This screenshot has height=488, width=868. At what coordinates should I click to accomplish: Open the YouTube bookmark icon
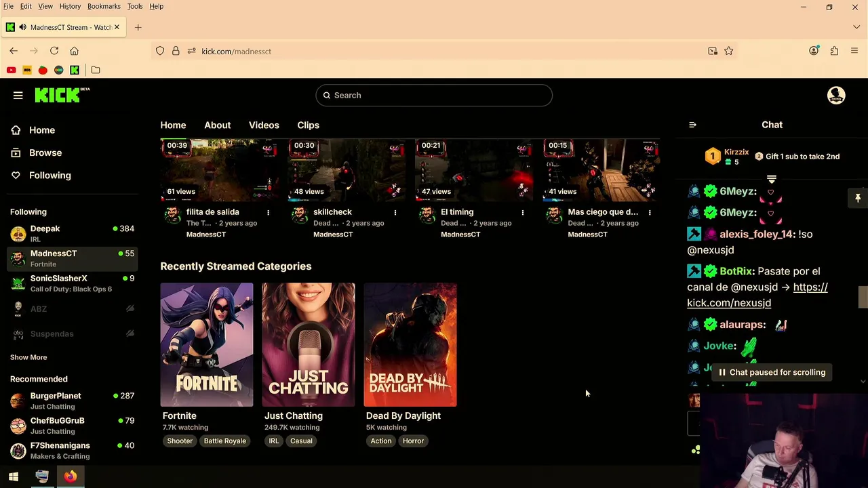(11, 70)
